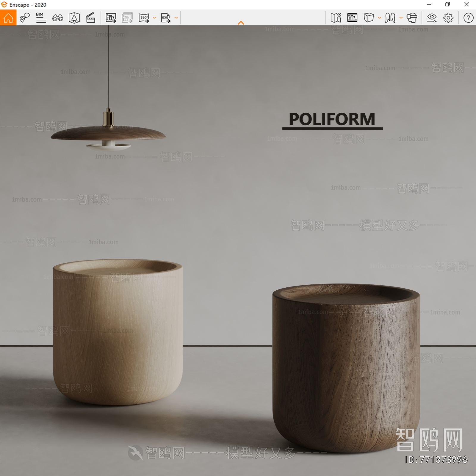
Task: Click the batch rendering icon
Action: pyautogui.click(x=127, y=18)
